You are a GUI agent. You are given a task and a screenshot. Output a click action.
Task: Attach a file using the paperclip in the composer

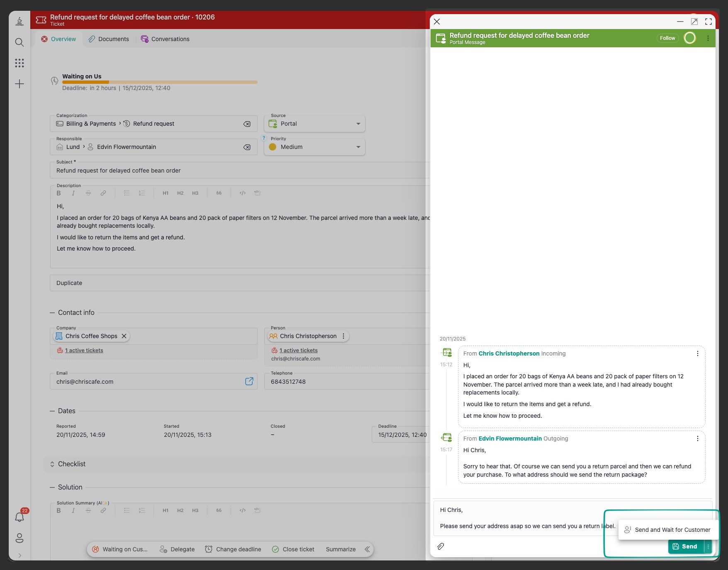441,546
